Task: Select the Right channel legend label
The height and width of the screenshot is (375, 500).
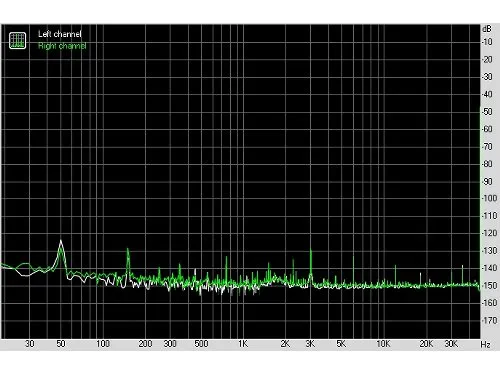Action: [62, 46]
